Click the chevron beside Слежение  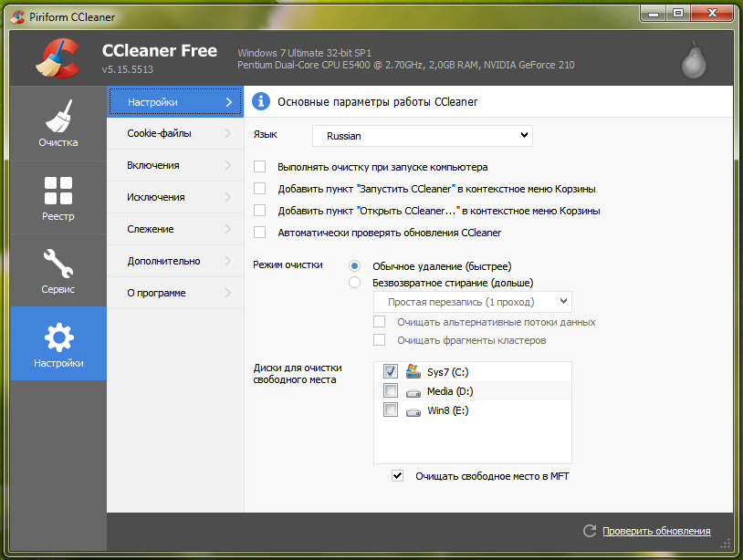(228, 229)
